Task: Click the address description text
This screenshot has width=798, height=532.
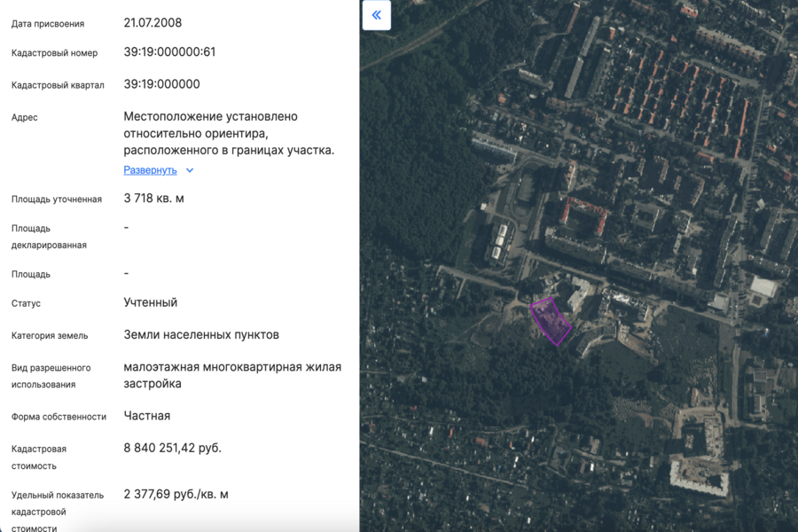Action: tap(229, 133)
